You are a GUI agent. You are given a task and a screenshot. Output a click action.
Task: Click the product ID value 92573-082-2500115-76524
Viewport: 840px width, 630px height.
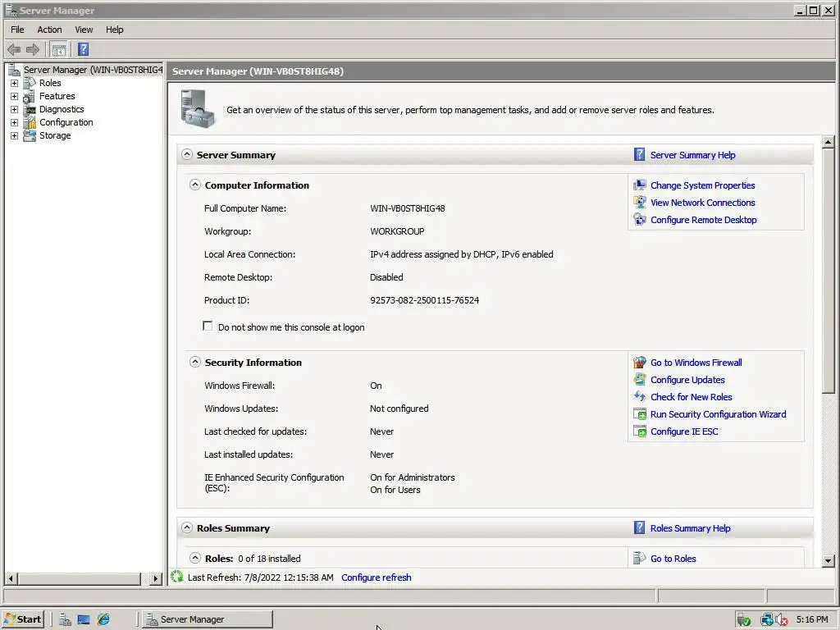coord(424,300)
